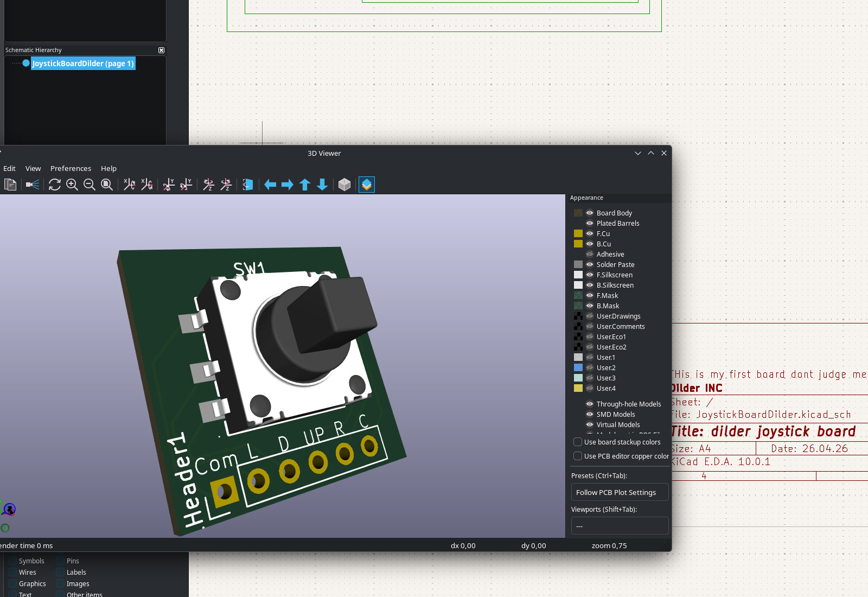
Task: Close the Schematic Hierarchy panel
Action: click(x=161, y=50)
